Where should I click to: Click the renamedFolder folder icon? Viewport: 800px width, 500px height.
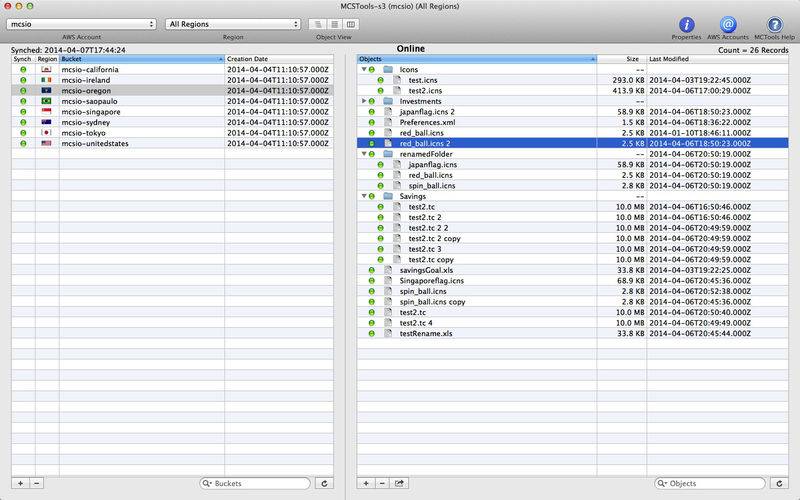point(388,154)
